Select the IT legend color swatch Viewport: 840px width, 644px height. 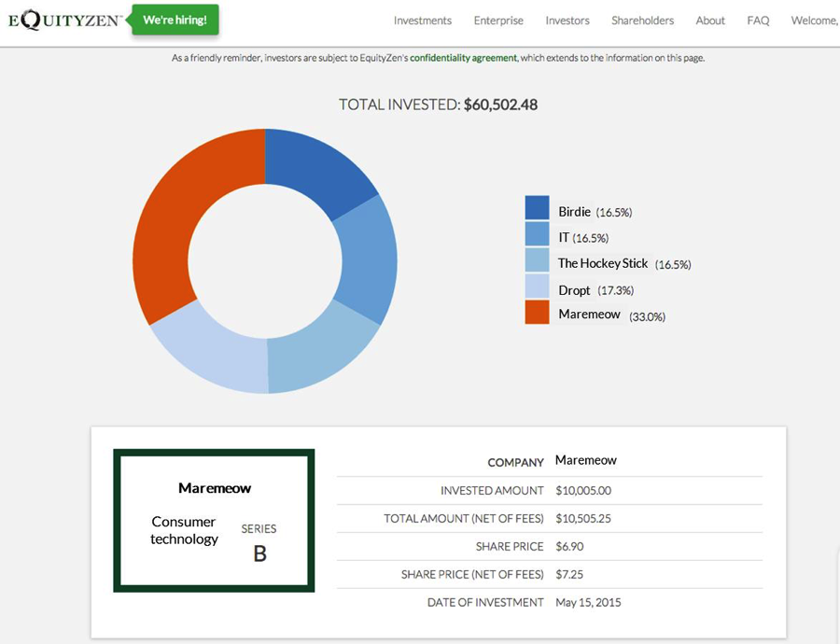(x=537, y=234)
